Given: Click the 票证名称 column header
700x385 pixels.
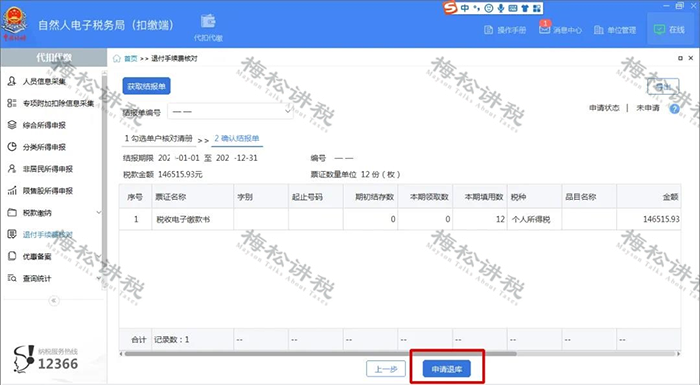Looking at the screenshot, I should point(192,197).
